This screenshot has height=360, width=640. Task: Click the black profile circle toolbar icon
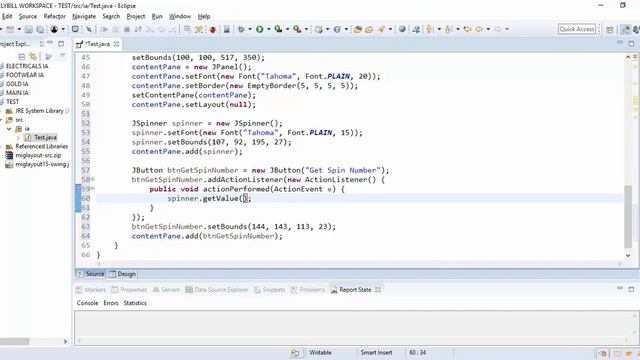click(54, 29)
